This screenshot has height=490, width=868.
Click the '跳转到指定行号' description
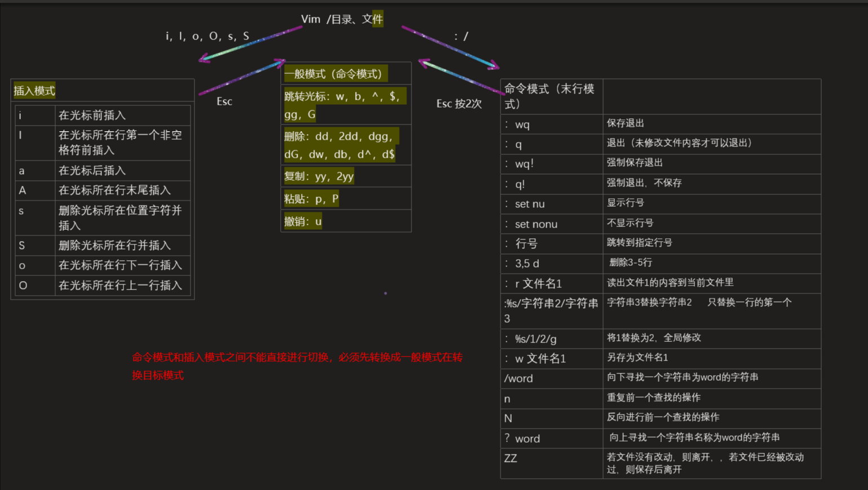tap(639, 243)
